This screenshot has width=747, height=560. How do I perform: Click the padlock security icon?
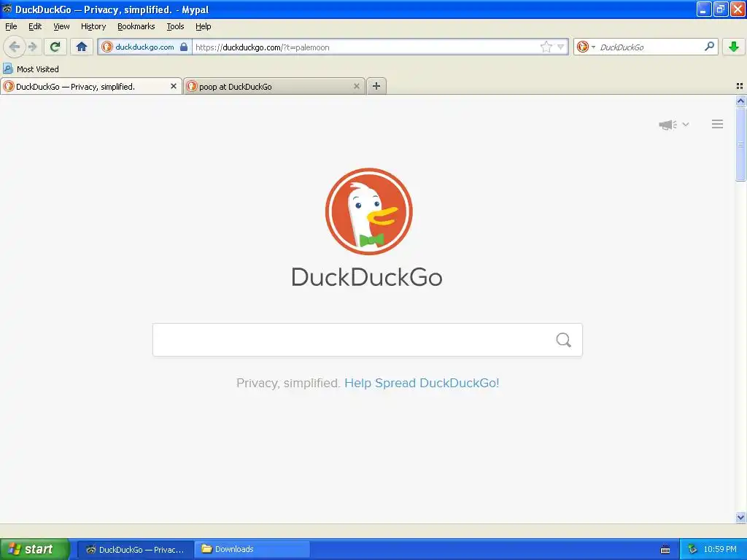(x=184, y=47)
